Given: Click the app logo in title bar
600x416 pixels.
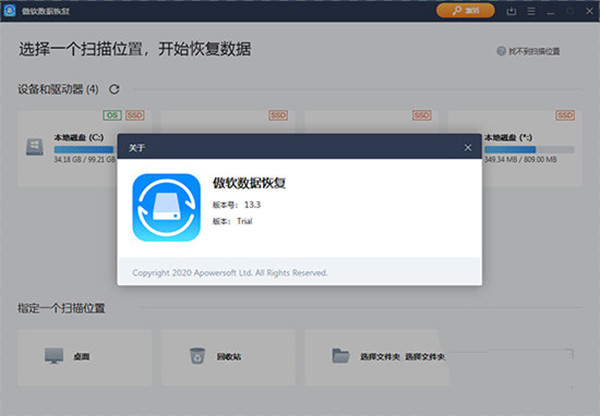Looking at the screenshot, I should click(10, 11).
